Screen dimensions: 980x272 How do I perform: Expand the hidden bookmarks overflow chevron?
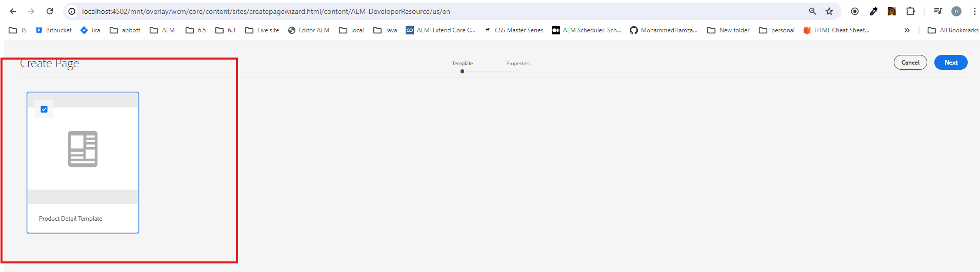907,30
